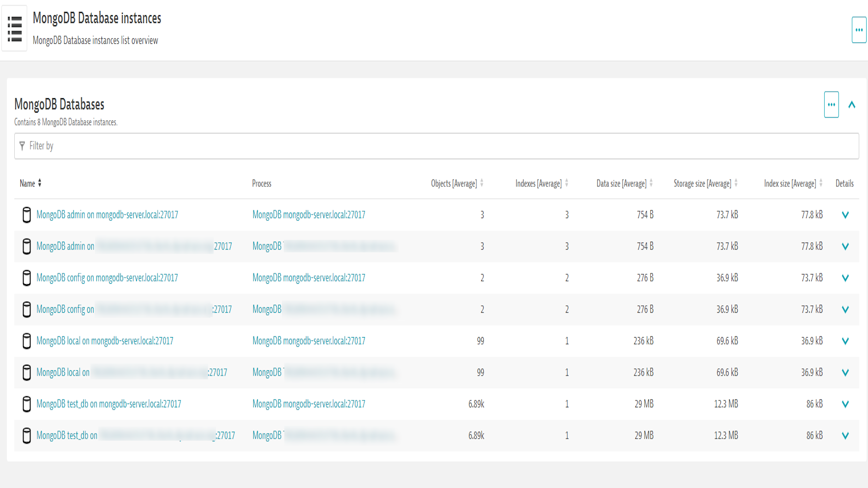The height and width of the screenshot is (488, 868).
Task: Expand details for second MongoDB admin row
Action: [845, 246]
